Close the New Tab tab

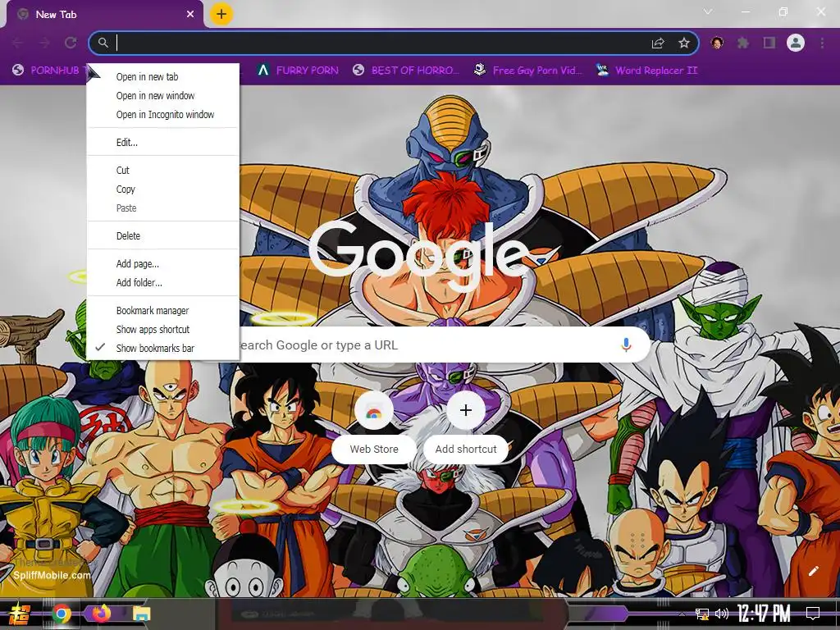pyautogui.click(x=190, y=15)
